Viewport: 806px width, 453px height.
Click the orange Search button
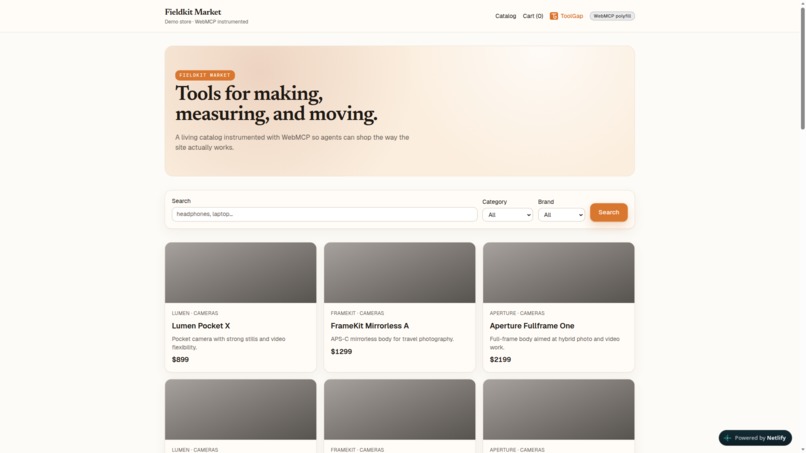[609, 212]
